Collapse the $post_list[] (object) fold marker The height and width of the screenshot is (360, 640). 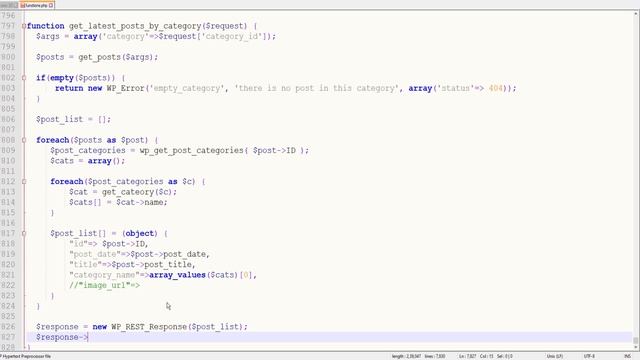coord(24,233)
